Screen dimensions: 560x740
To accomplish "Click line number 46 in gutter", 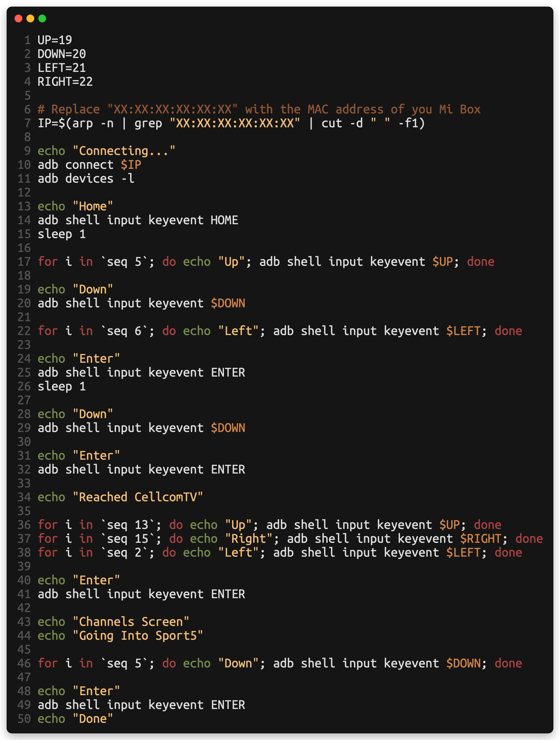I will 24,663.
